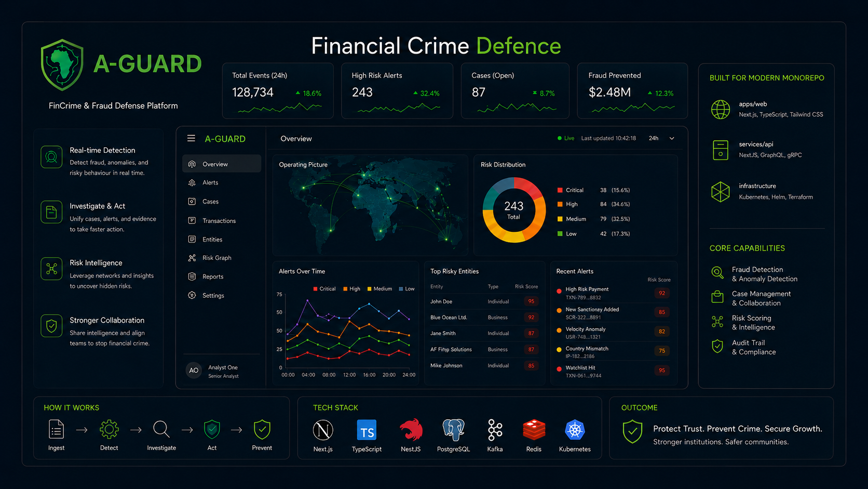Open the Country Mismatch alert
This screenshot has width=868, height=489.
click(613, 352)
